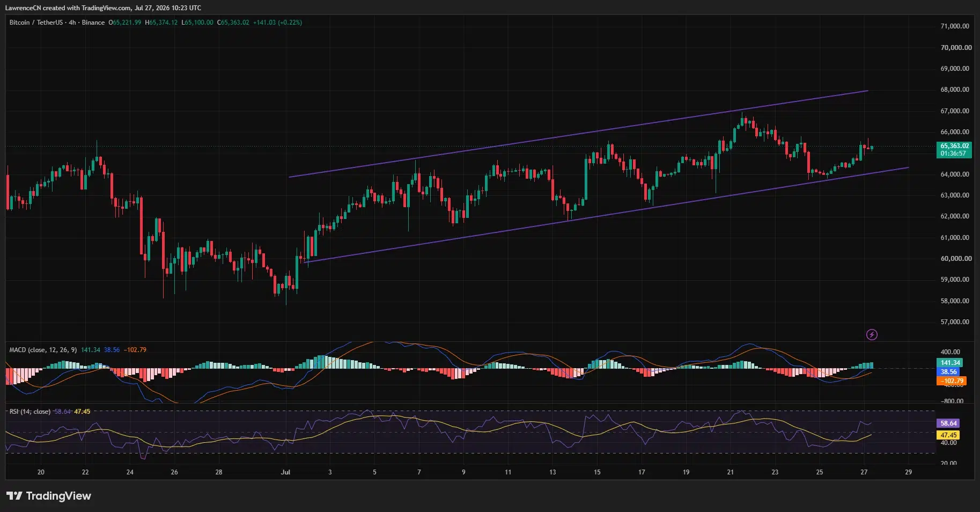Click the TradingView logo at bottom
This screenshot has width=980, height=512.
tap(49, 496)
